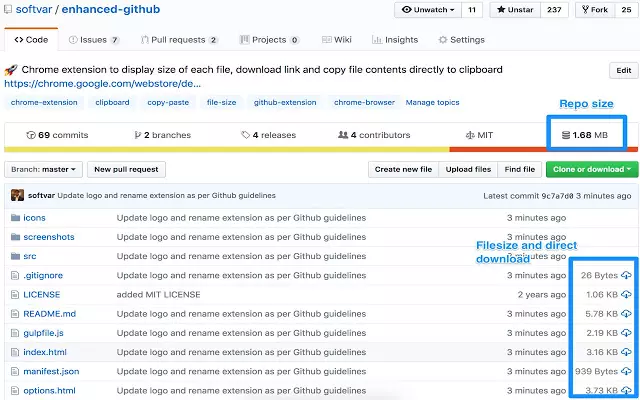This screenshot has height=400, width=640.
Task: Click the New pull request button
Action: coord(126,169)
